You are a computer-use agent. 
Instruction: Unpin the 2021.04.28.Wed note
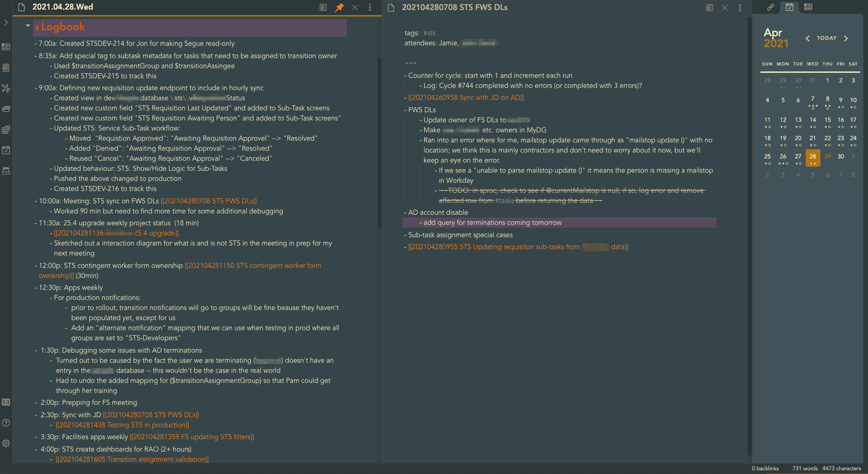point(339,7)
